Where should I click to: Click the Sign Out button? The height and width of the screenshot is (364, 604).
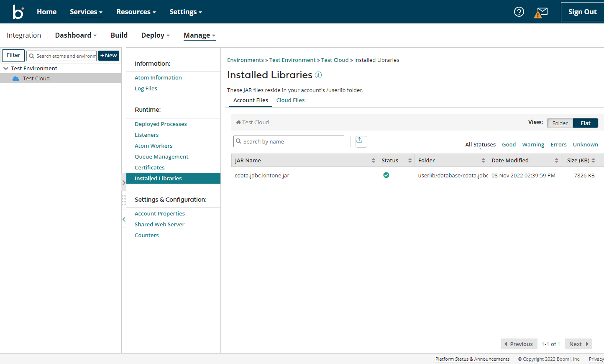[583, 12]
